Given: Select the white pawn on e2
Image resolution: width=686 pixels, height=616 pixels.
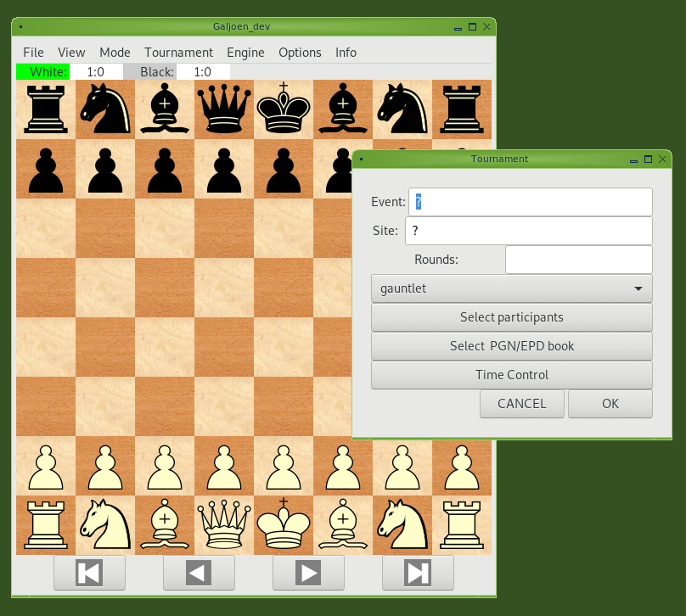Looking at the screenshot, I should [284, 466].
